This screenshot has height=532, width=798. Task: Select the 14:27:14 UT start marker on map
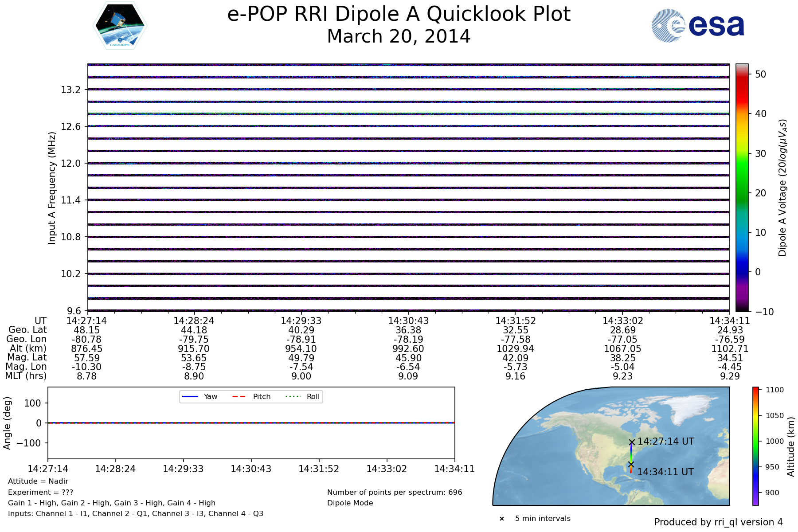click(x=632, y=442)
